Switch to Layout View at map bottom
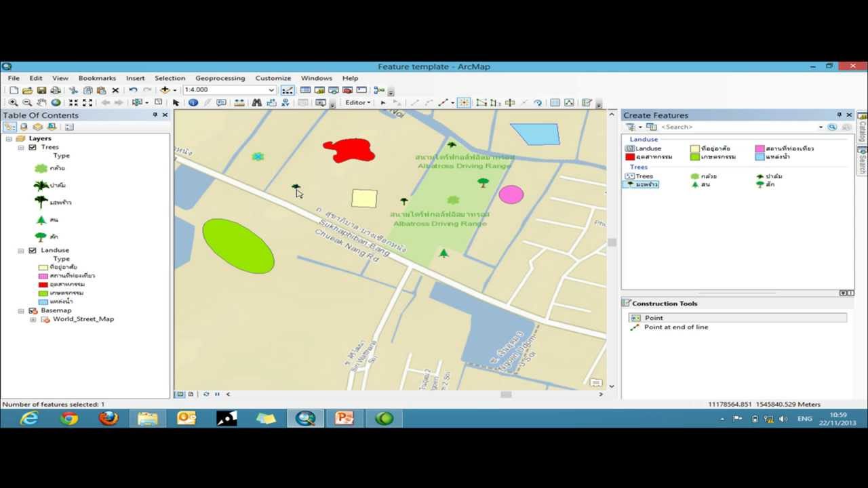The image size is (868, 488). [191, 394]
